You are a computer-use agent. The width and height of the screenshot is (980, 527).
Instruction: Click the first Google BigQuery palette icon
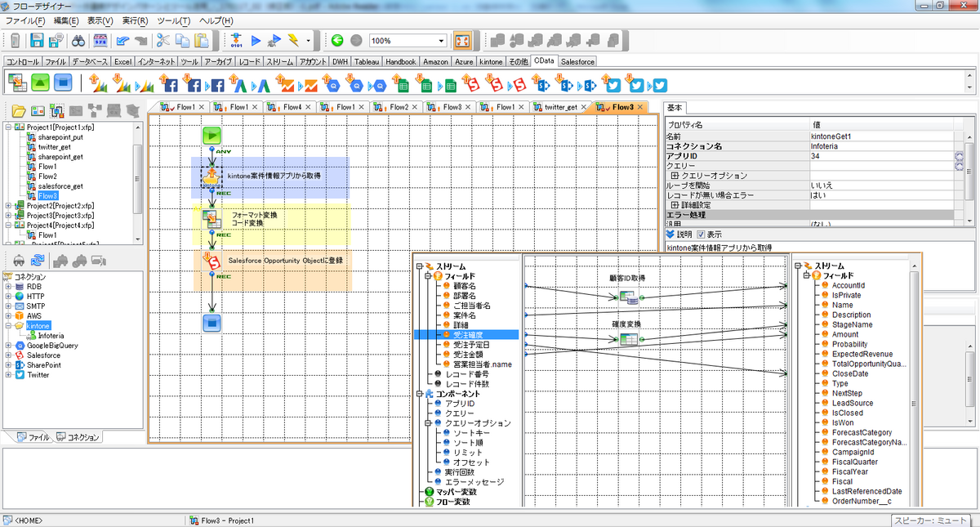point(332,83)
